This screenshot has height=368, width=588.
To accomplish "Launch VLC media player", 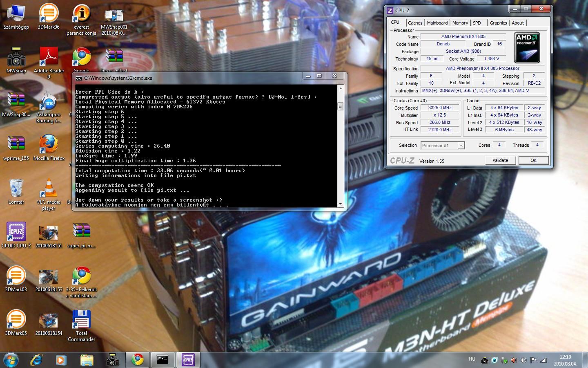I will (49, 194).
